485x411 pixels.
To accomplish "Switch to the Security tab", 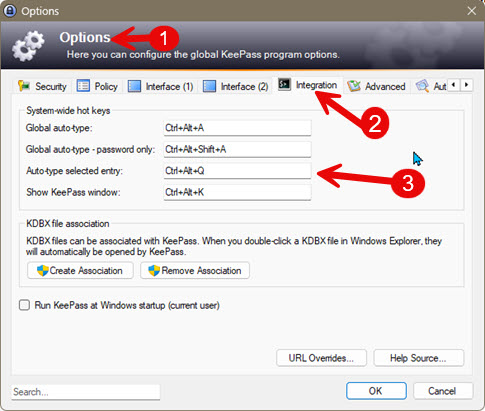I will [x=42, y=86].
